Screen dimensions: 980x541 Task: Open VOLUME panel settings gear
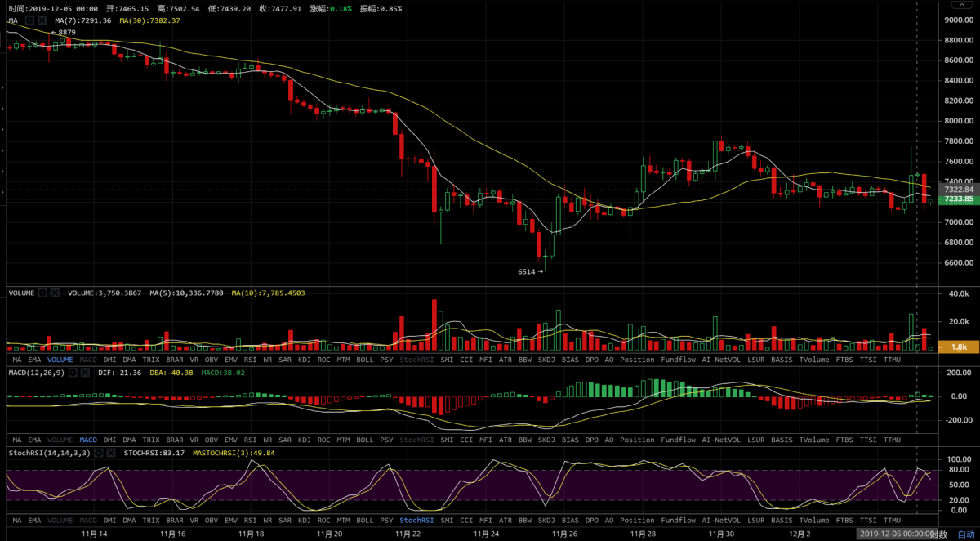click(x=42, y=292)
